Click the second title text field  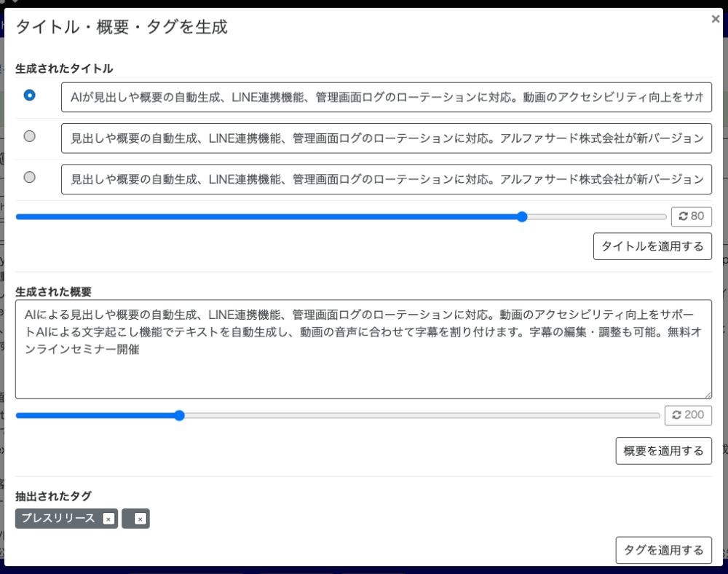pyautogui.click(x=387, y=138)
